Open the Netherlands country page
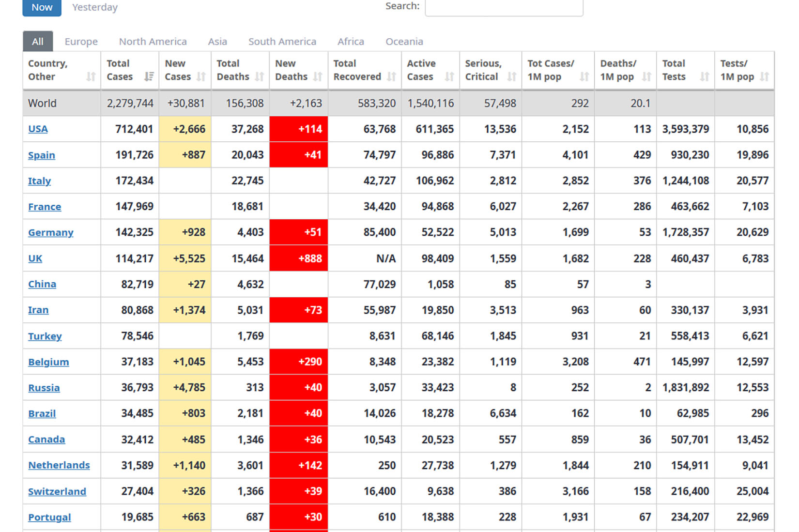The height and width of the screenshot is (532, 799). 59,465
